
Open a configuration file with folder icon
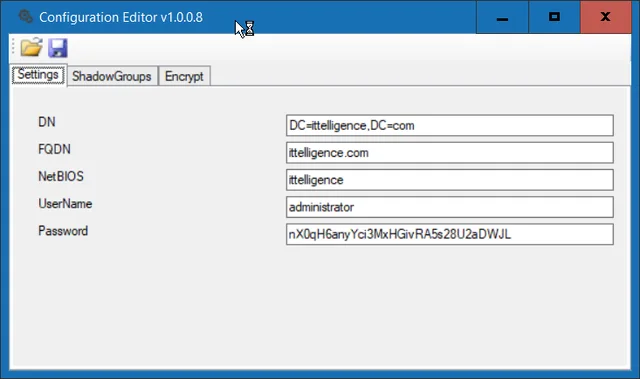click(x=31, y=47)
